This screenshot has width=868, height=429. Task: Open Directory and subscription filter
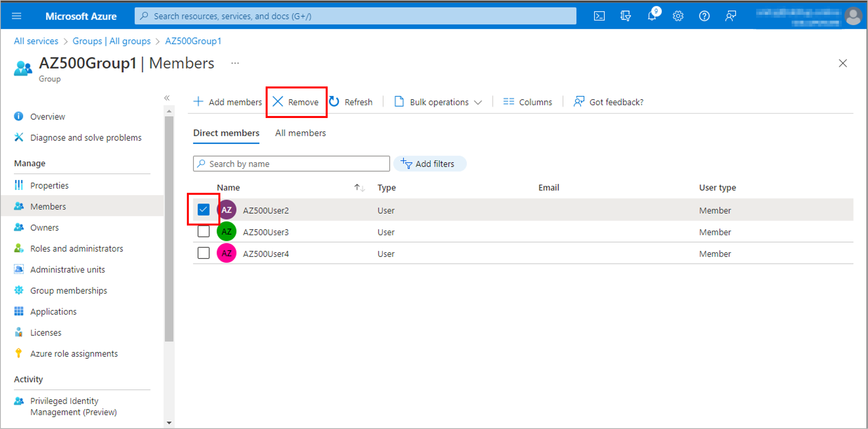coord(625,16)
